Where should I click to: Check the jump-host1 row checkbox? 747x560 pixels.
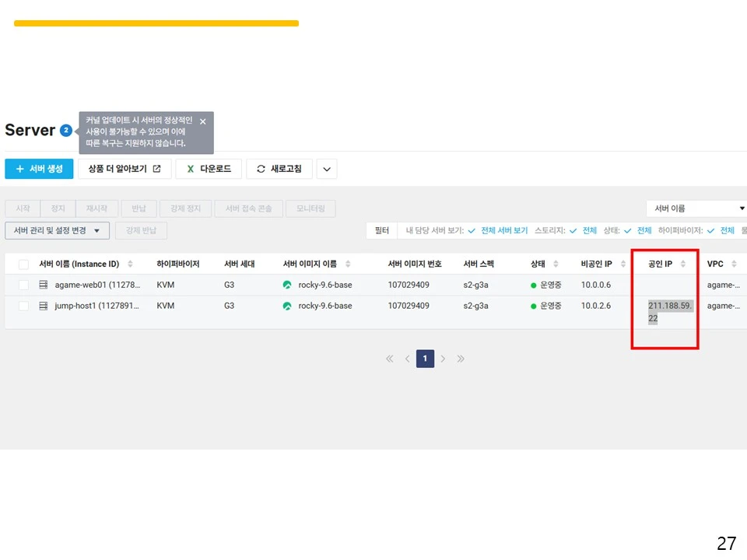coord(23,306)
